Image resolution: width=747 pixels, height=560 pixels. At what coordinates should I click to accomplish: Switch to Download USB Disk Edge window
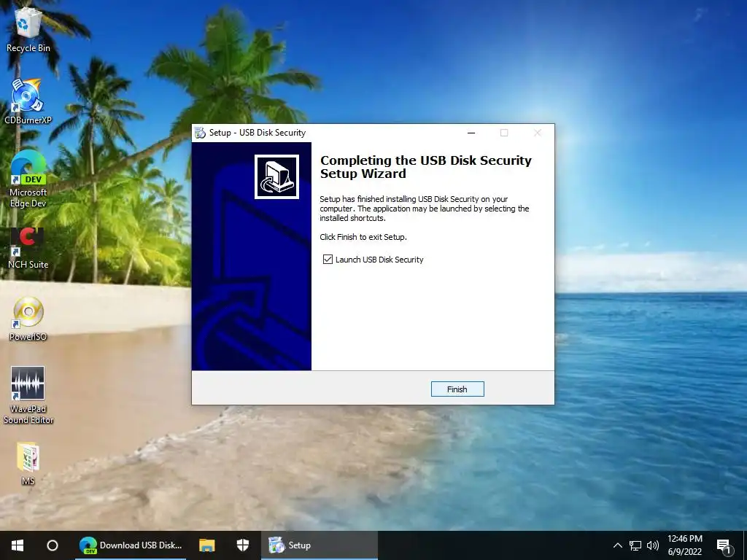pyautogui.click(x=131, y=545)
